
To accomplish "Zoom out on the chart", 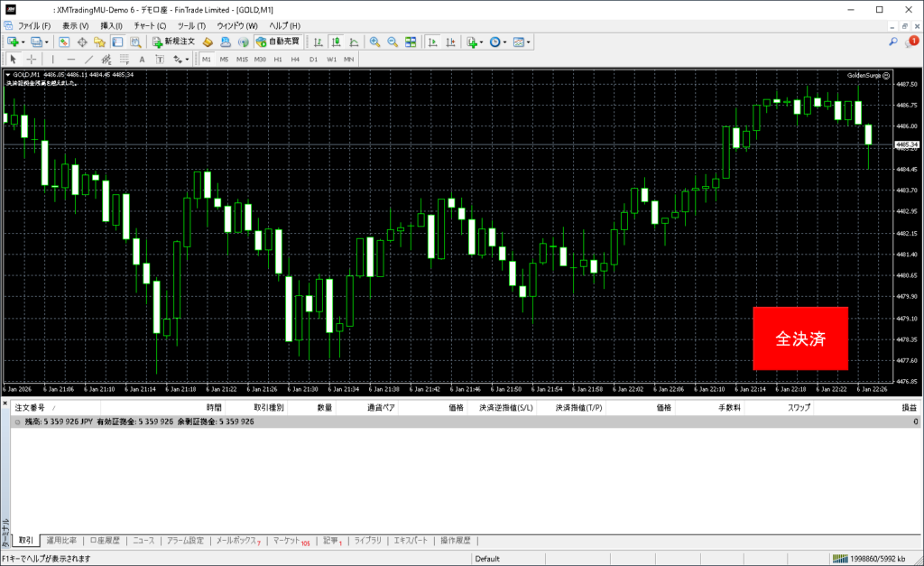I will 393,42.
